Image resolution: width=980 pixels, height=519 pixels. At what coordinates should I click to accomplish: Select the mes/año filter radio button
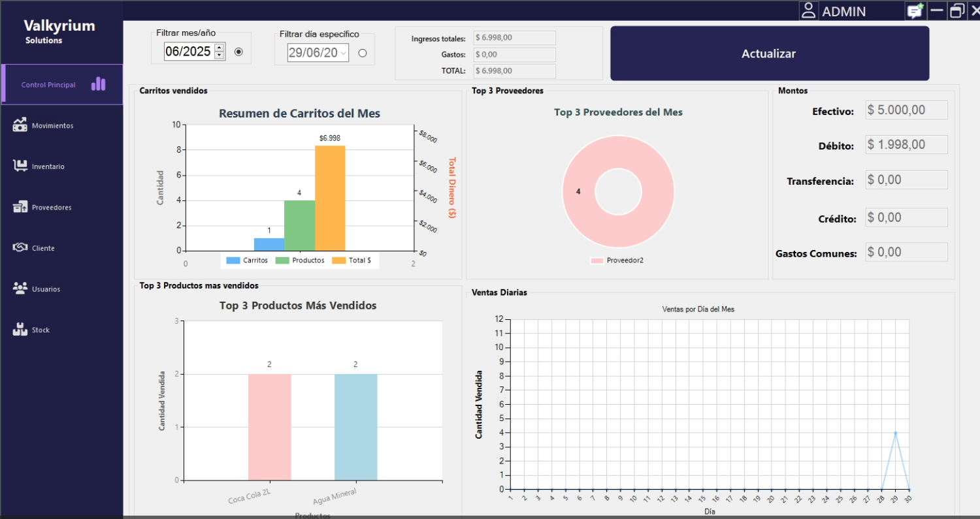tap(238, 52)
